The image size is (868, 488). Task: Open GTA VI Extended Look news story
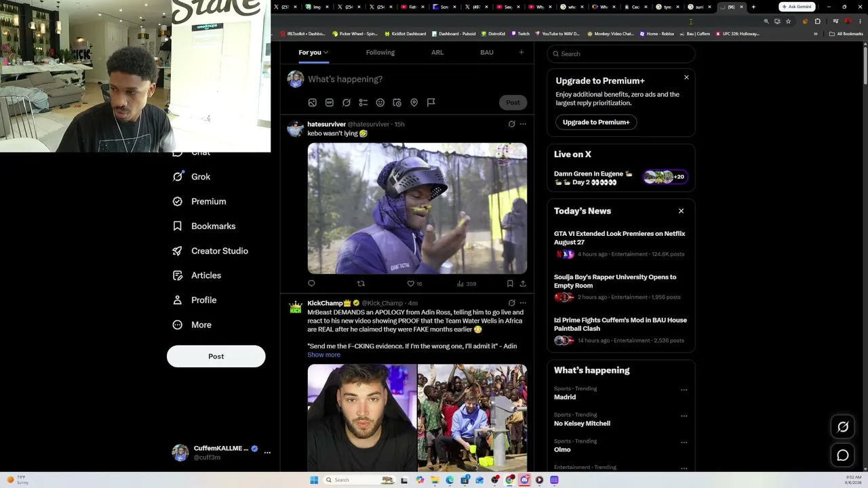coord(620,243)
